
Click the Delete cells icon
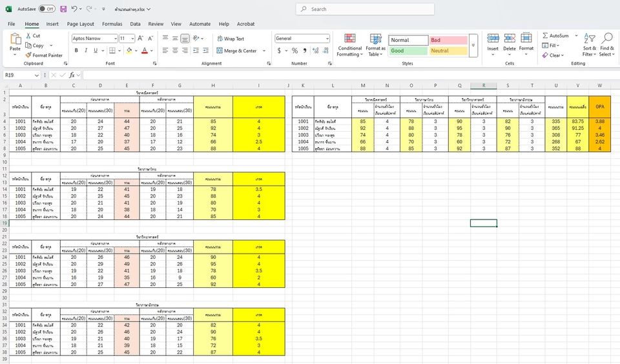(x=510, y=38)
